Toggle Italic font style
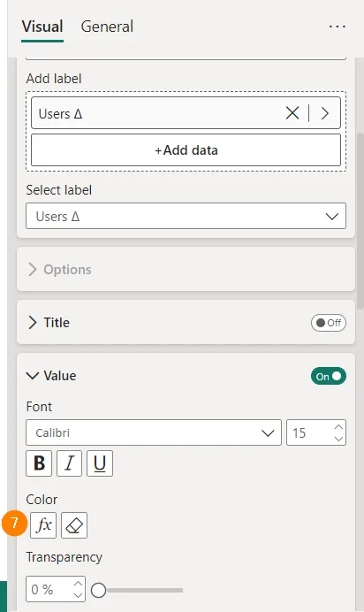Image resolution: width=364 pixels, height=612 pixels. [x=70, y=463]
